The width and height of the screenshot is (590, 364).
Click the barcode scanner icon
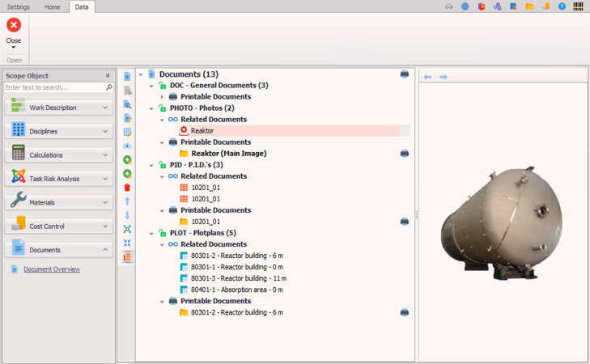pos(578,6)
